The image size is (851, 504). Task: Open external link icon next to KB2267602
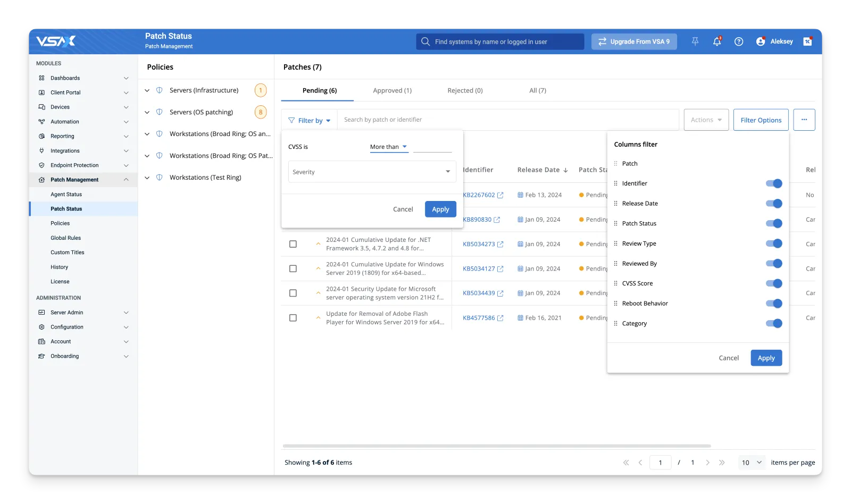pyautogui.click(x=500, y=195)
